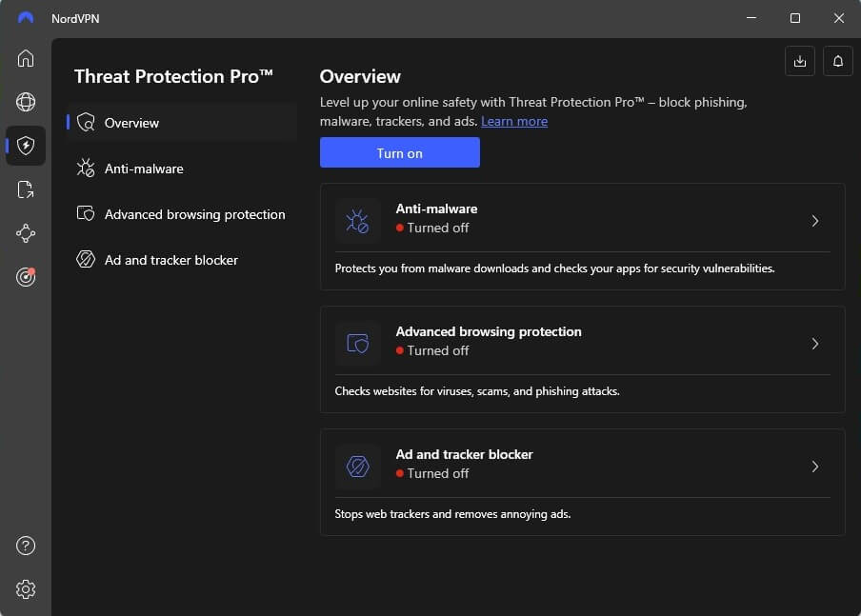Screen dimensions: 861x616
Task: Click the Threat Protection Pro heading
Action: [173, 76]
